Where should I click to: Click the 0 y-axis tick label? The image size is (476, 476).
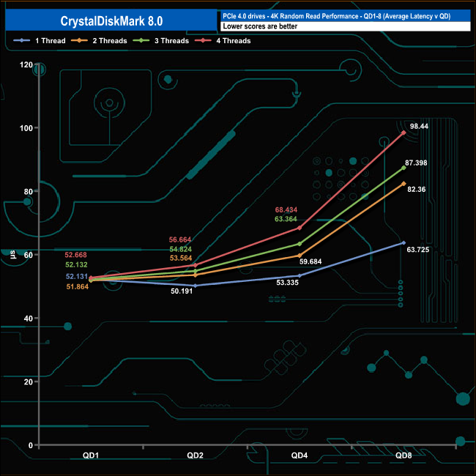(x=30, y=445)
